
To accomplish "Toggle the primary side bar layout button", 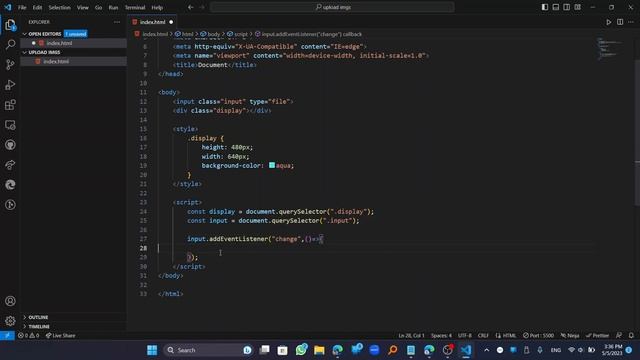I will (x=545, y=7).
